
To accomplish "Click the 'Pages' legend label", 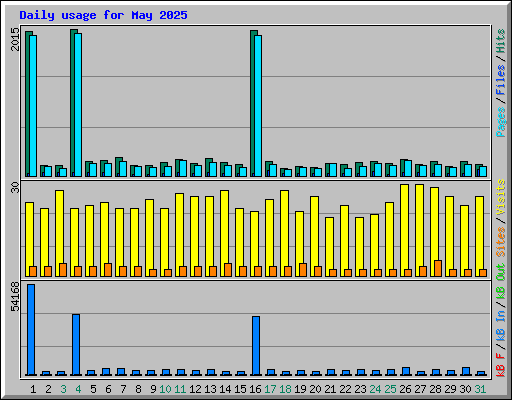I will 501,122.
